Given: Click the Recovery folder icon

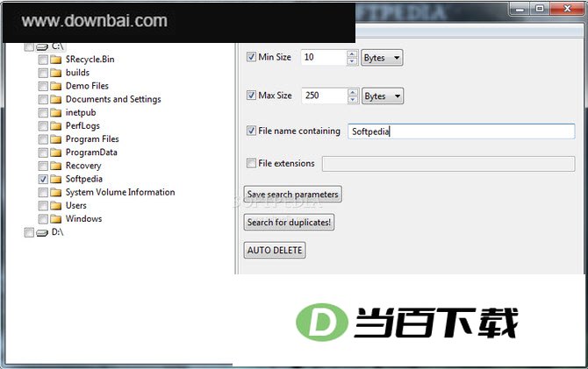Looking at the screenshot, I should [x=56, y=166].
